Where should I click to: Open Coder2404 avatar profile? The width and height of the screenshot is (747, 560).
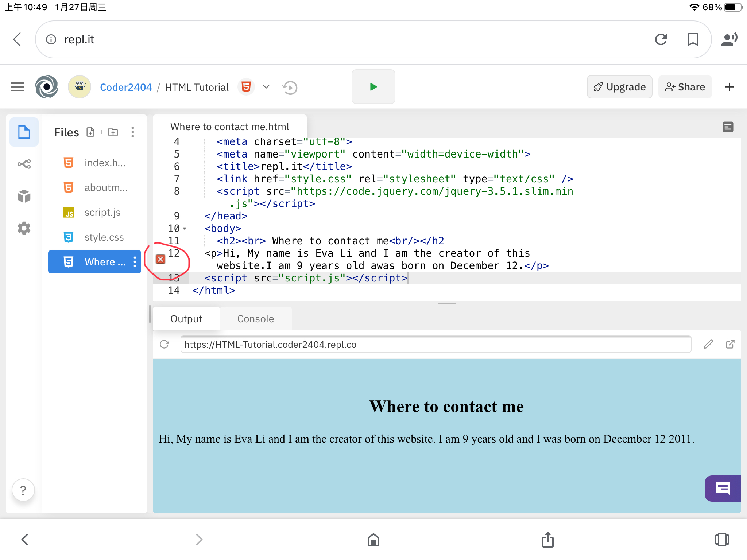(80, 87)
